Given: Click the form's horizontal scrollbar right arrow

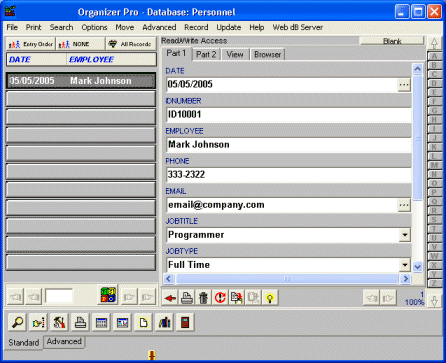Looking at the screenshot, I should (x=406, y=279).
